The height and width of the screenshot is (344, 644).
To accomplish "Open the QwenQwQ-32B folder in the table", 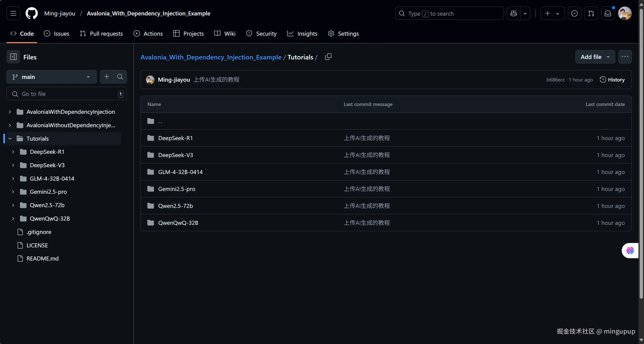I will coord(178,223).
